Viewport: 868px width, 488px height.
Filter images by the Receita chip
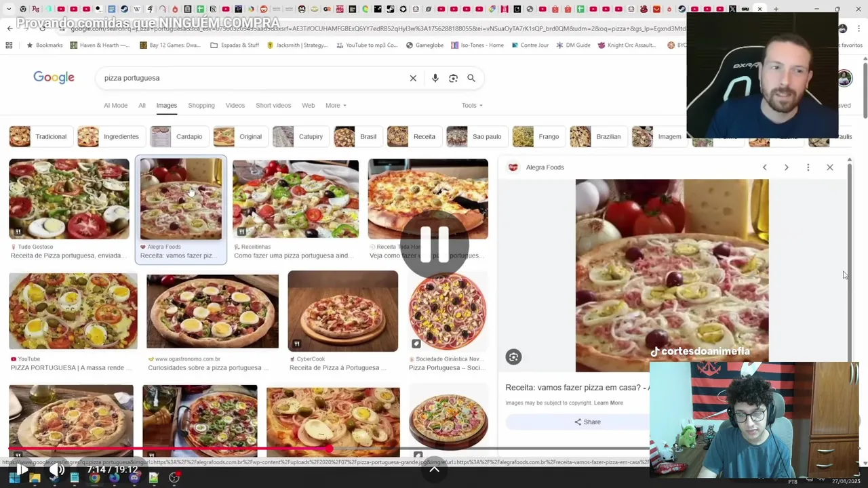414,137
